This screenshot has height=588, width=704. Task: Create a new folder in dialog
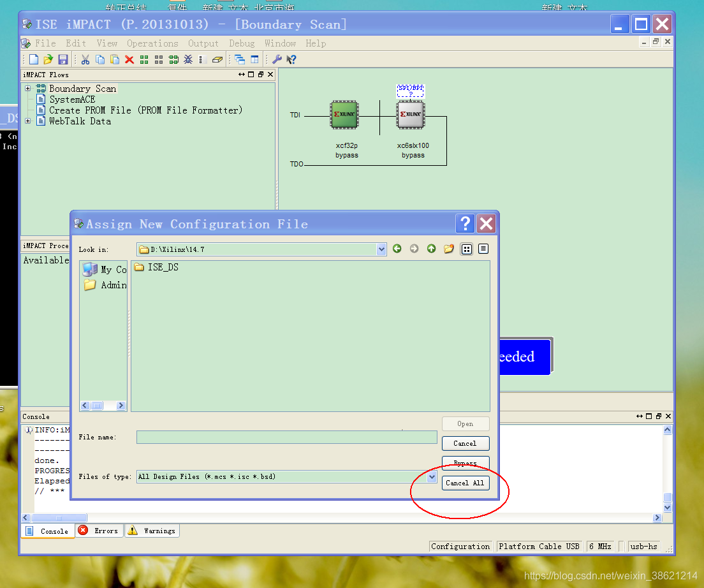[x=448, y=249]
